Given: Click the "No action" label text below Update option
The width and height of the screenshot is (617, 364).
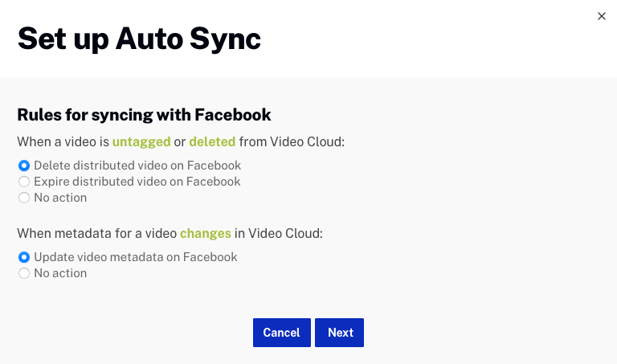Looking at the screenshot, I should coord(60,273).
